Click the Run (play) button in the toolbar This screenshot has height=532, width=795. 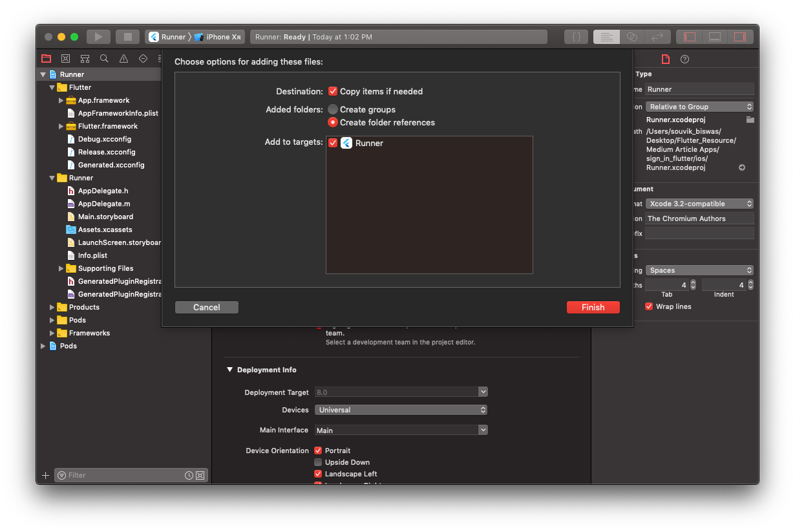(x=98, y=37)
